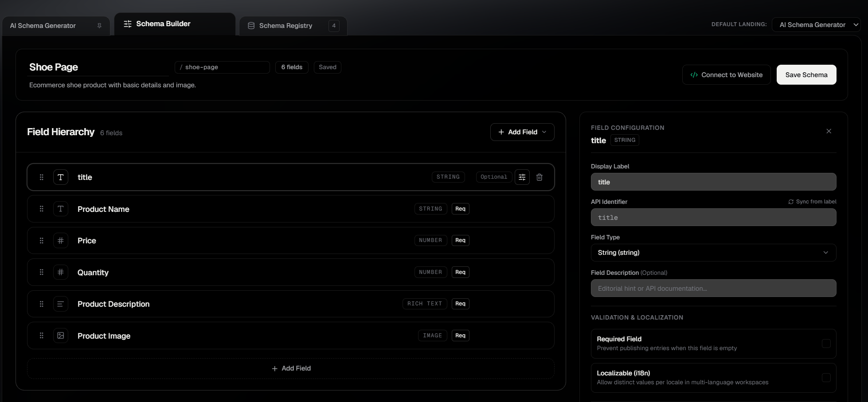Click the STRING type badge on title row

[448, 177]
